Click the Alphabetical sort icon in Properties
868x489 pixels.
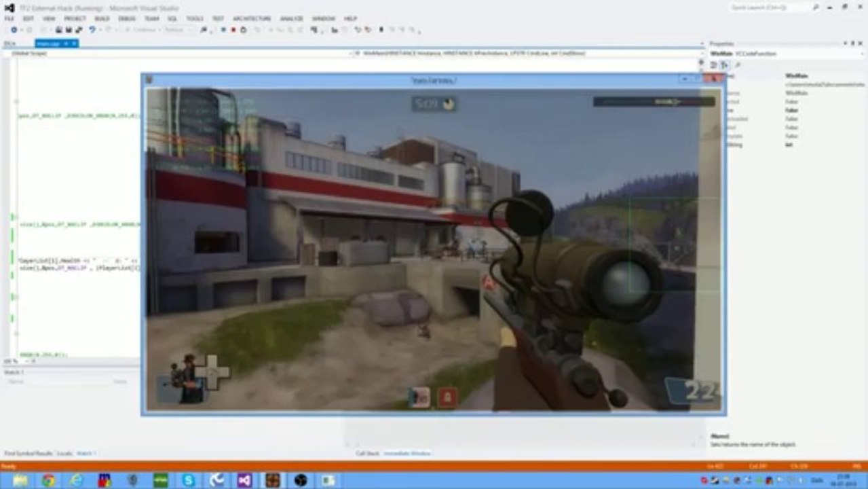point(724,65)
